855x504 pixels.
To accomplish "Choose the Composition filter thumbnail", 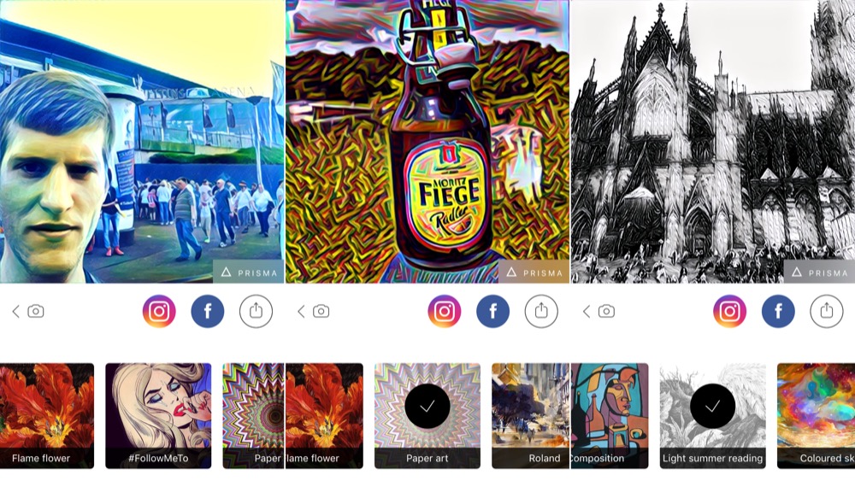I will 610,416.
